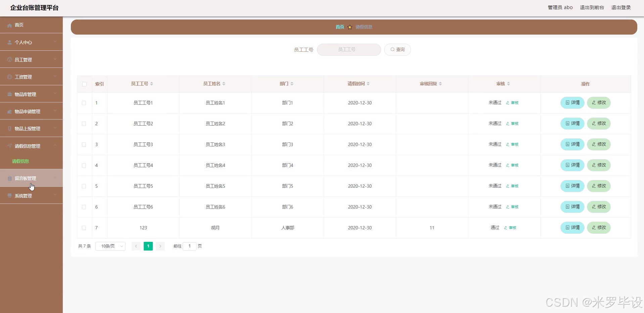This screenshot has width=644, height=313.
Task: Open the 员工管理 sidebar menu
Action: tap(31, 60)
